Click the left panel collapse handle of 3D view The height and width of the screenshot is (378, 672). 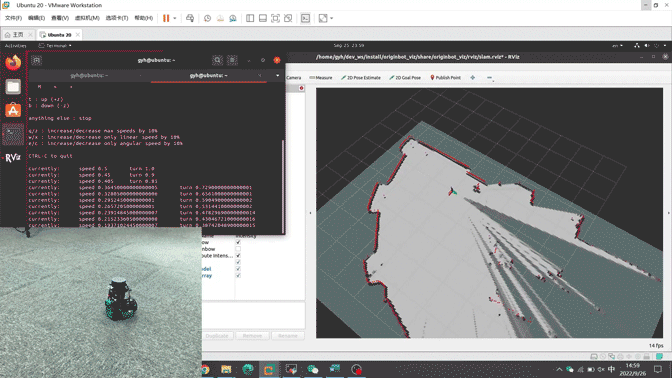tap(311, 213)
